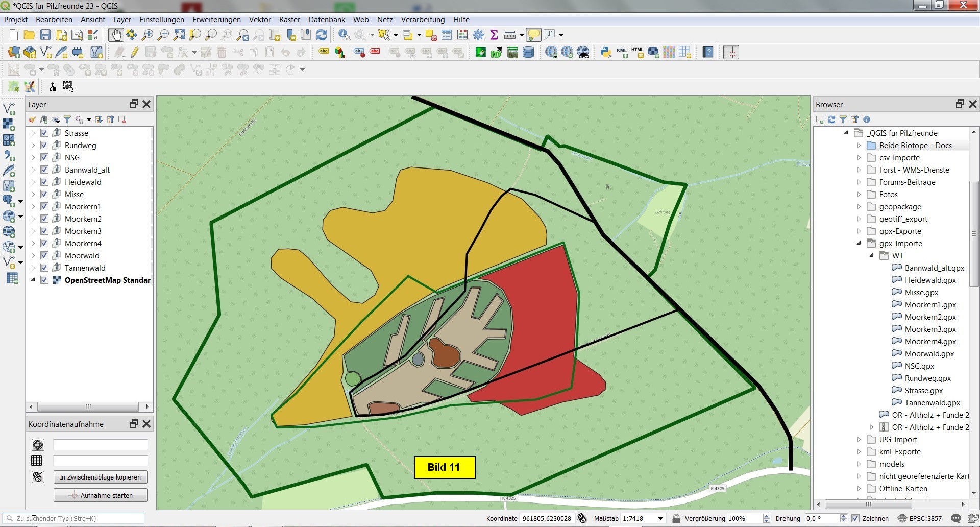
Task: Activate the Identify Features tool
Action: [344, 35]
